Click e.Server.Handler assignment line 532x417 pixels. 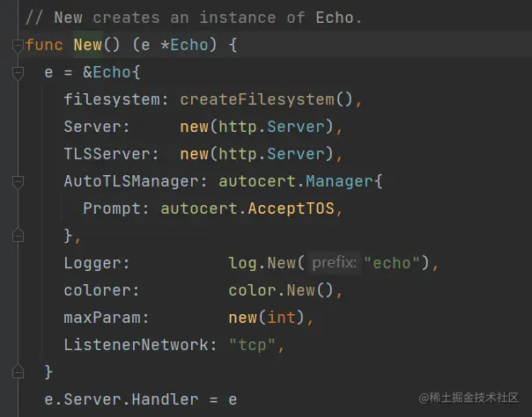point(141,399)
